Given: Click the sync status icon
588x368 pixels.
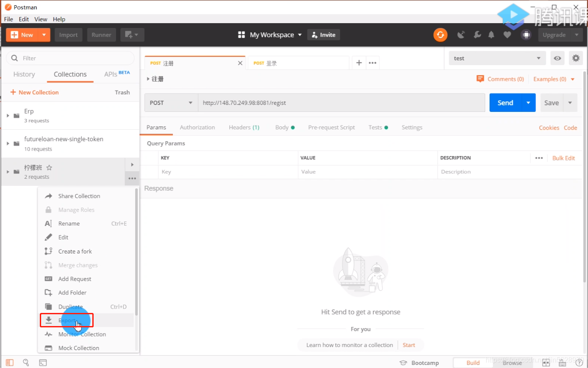Looking at the screenshot, I should [440, 35].
